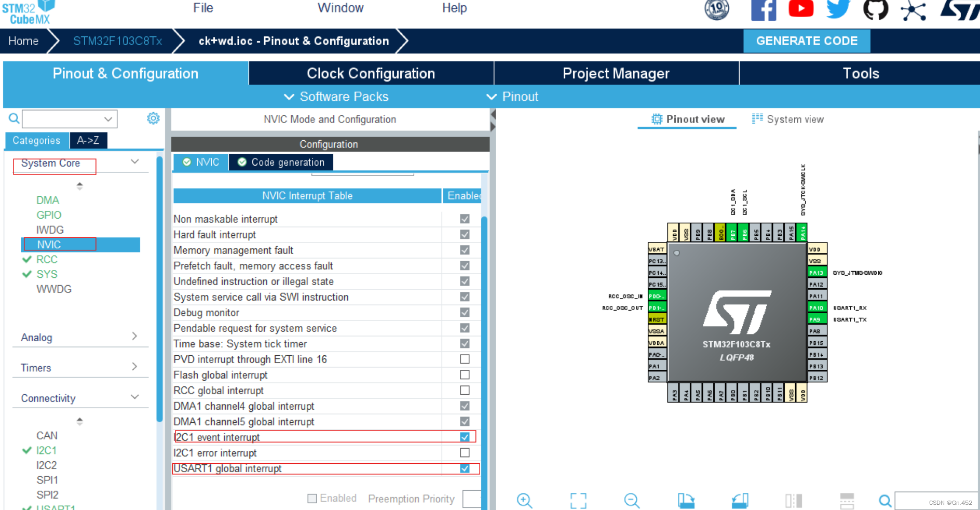Open the settings gear in categories panel
Screen dimensions: 980x510
click(x=153, y=118)
